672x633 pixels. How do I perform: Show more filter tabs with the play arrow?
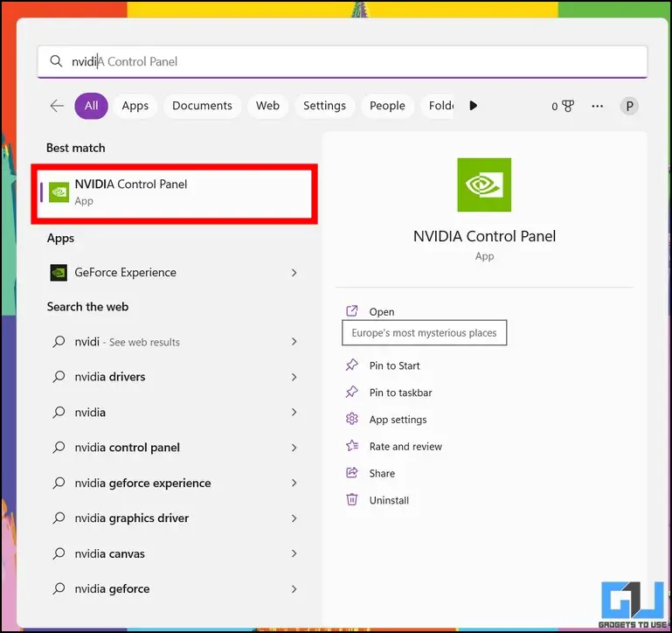pos(473,106)
